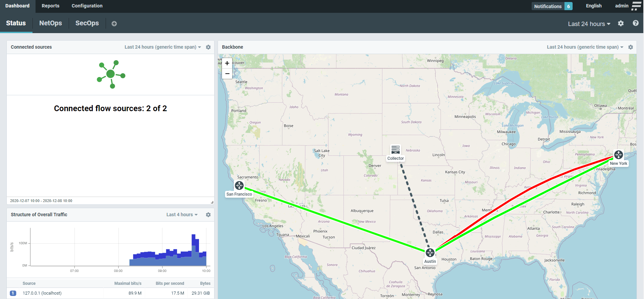This screenshot has height=299, width=644.
Task: Click the New York router node
Action: click(618, 155)
